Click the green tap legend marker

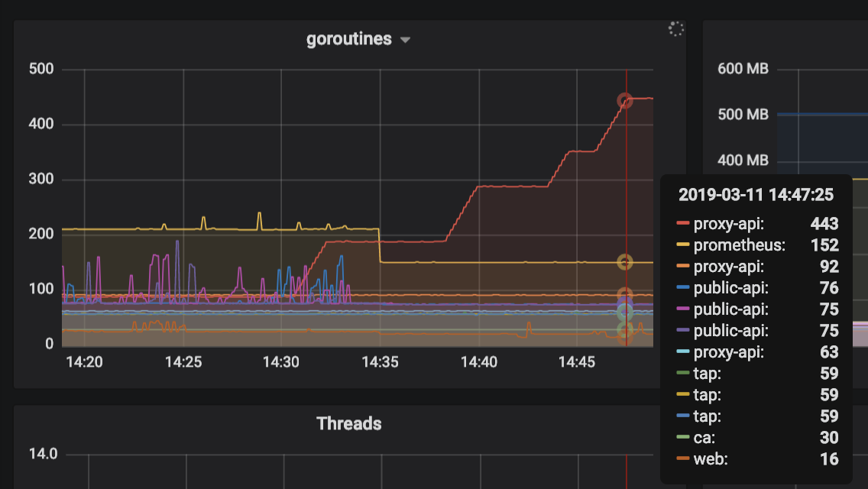pyautogui.click(x=682, y=374)
